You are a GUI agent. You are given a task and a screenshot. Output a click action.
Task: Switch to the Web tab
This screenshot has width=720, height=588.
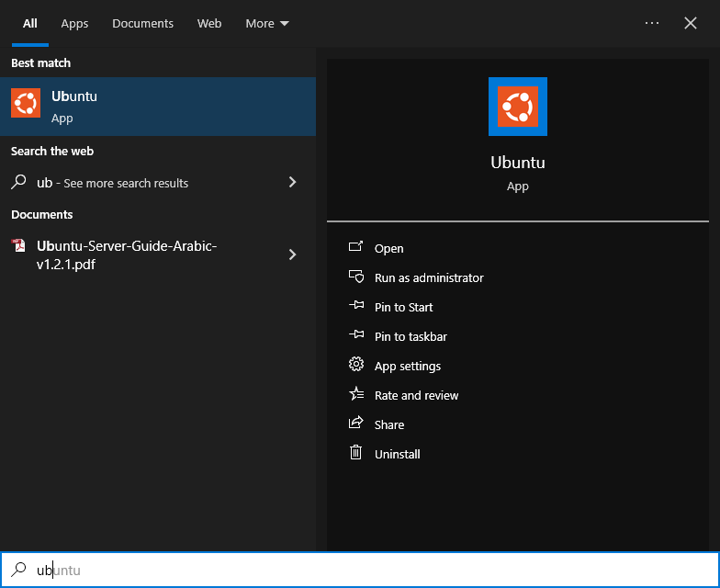point(209,24)
